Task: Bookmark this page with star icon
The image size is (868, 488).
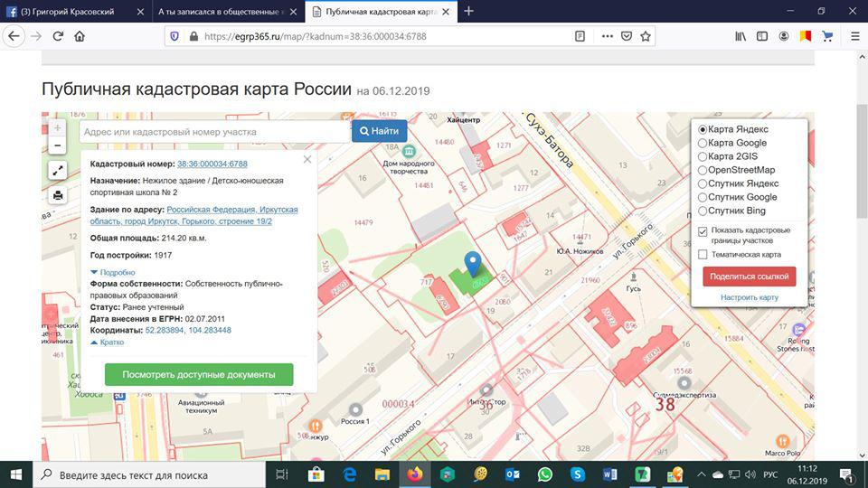Action: point(646,36)
